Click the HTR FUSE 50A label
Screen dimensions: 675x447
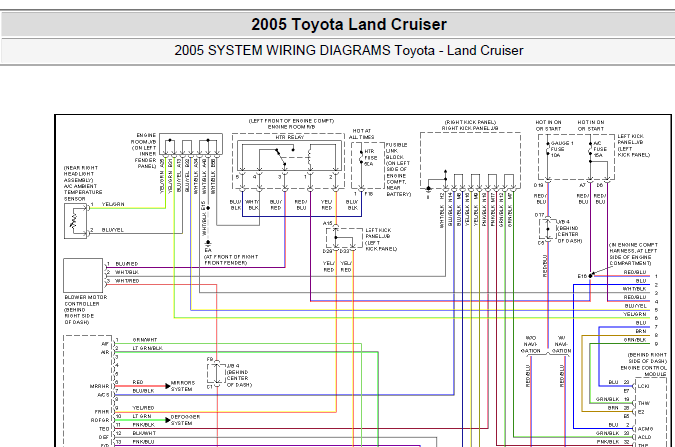coord(370,158)
